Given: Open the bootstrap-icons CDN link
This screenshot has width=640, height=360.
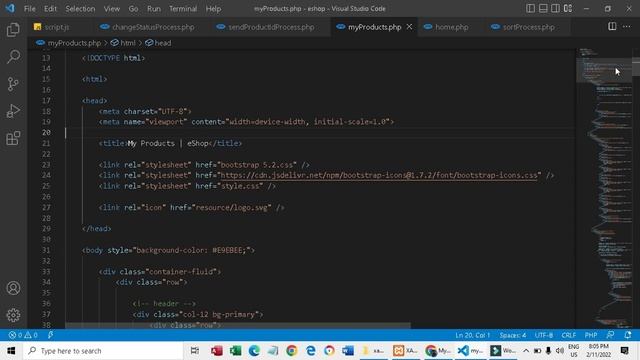Looking at the screenshot, I should (x=379, y=176).
